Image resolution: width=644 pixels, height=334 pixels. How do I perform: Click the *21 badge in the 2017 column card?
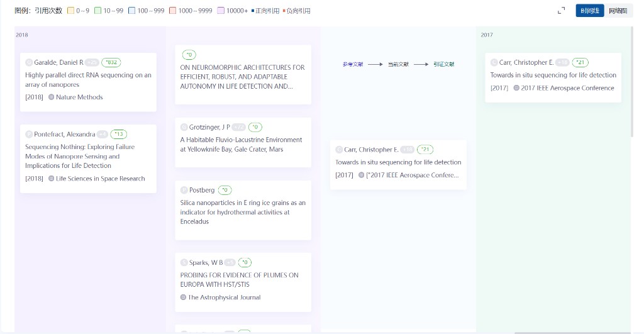pos(580,62)
